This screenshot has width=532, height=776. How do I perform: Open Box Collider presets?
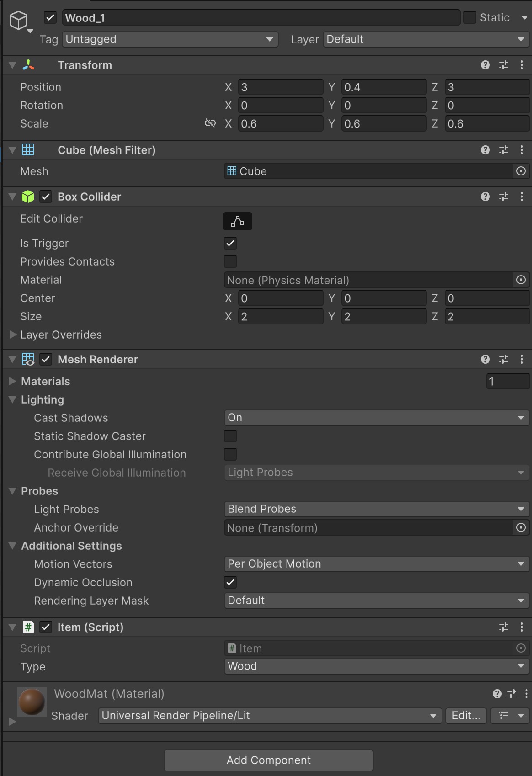[504, 197]
